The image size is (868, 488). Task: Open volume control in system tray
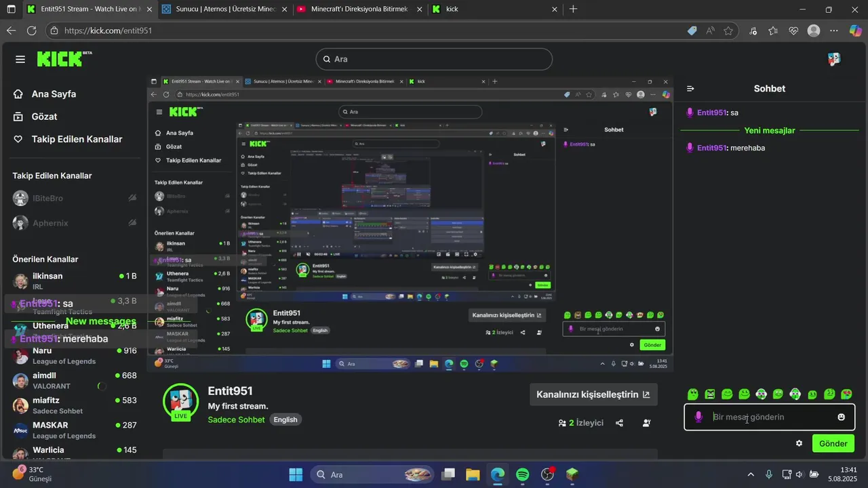click(799, 474)
